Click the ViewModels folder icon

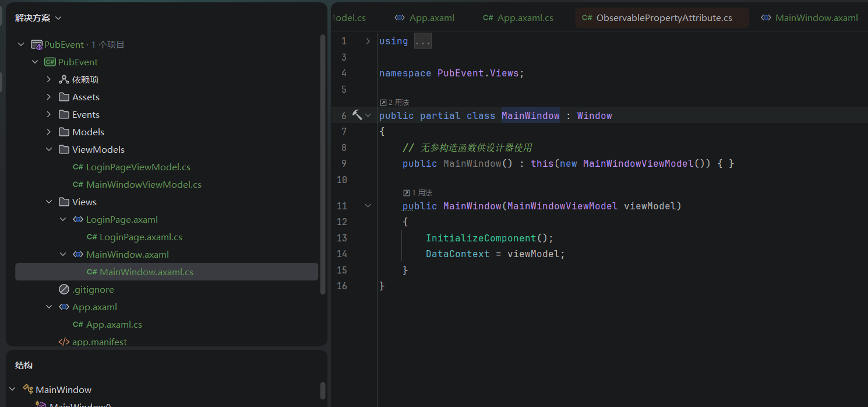click(x=64, y=150)
